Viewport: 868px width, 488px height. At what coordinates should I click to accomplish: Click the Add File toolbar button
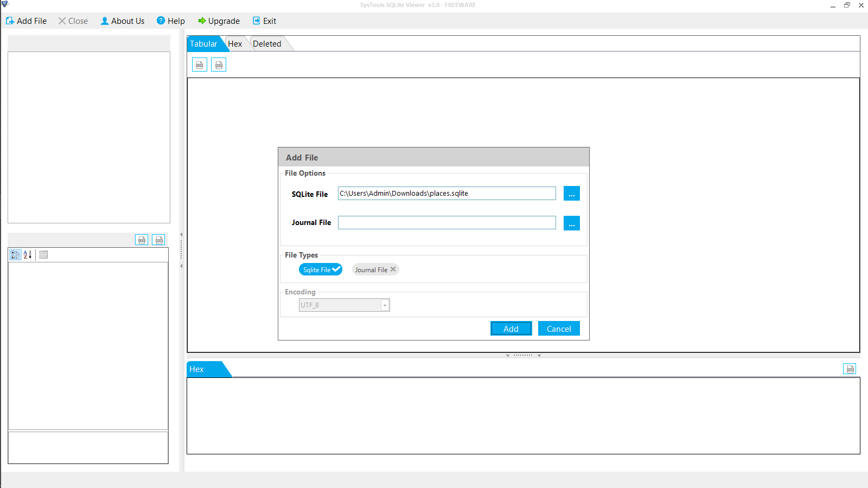[26, 21]
